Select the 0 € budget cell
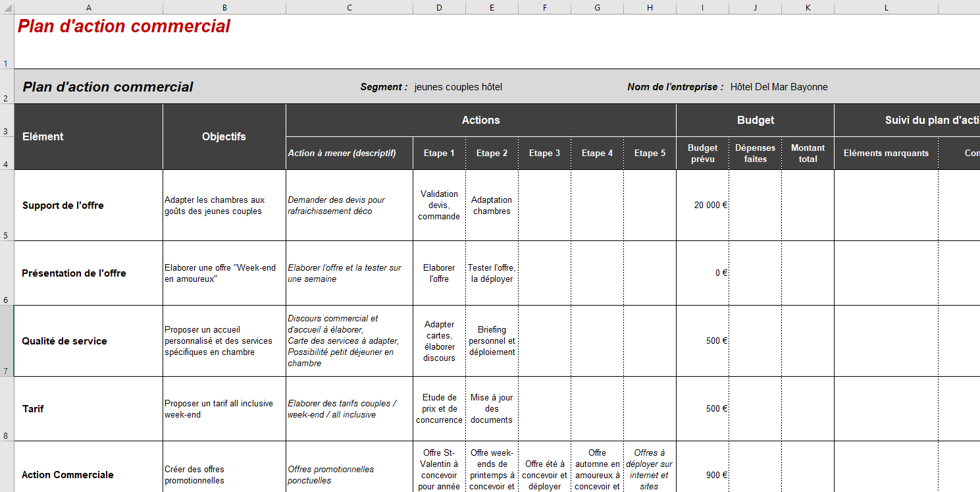 (x=702, y=273)
